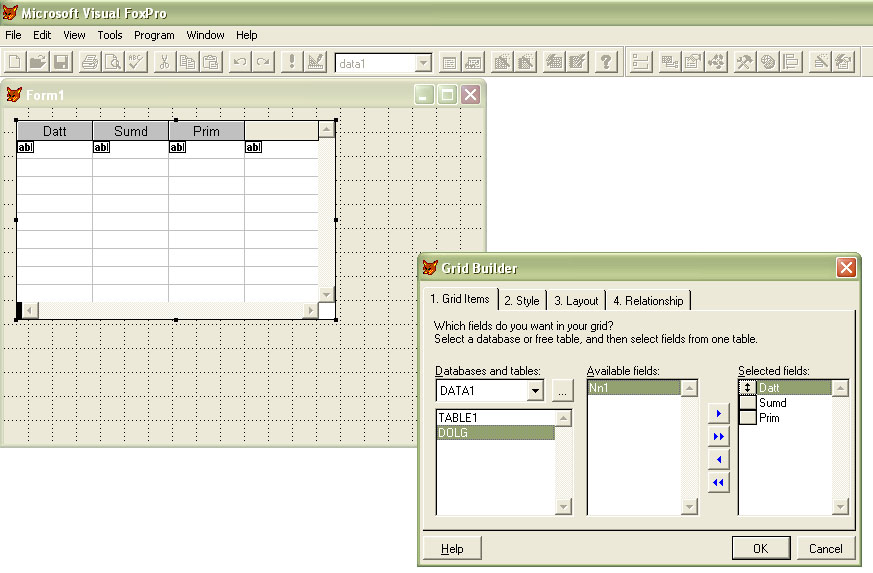
Task: Maximize the Form1 window
Action: tap(447, 95)
